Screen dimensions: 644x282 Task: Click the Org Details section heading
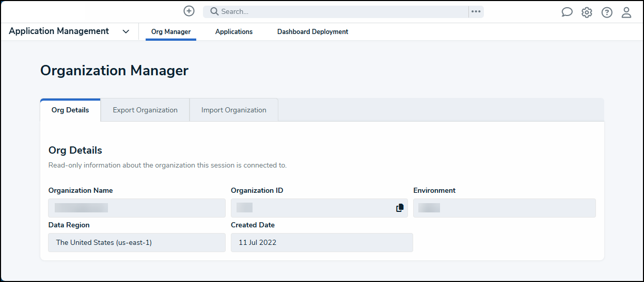[75, 151]
